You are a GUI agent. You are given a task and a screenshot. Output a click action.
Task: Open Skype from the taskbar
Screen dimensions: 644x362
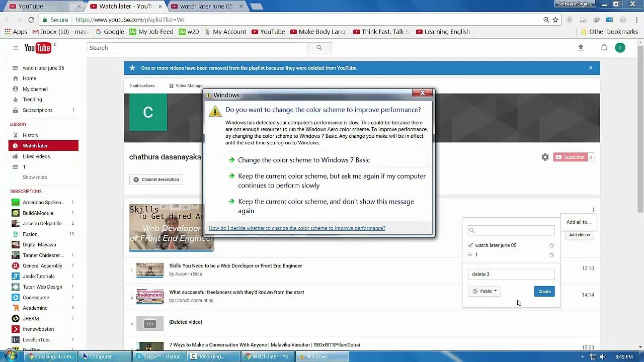pyautogui.click(x=160, y=356)
